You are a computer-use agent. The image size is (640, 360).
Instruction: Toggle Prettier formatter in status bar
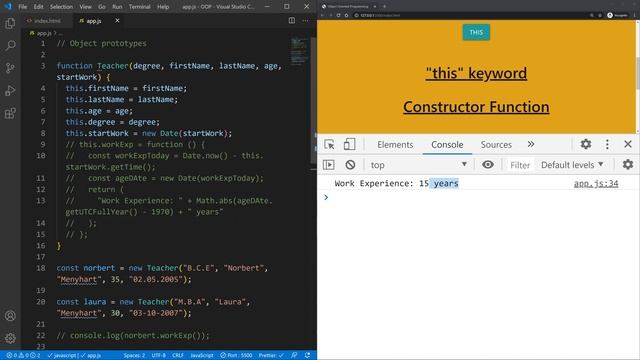click(x=271, y=356)
